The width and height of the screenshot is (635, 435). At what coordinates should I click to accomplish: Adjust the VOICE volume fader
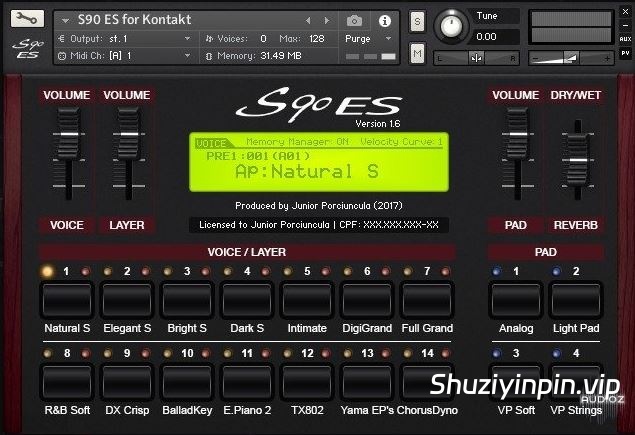click(x=68, y=134)
